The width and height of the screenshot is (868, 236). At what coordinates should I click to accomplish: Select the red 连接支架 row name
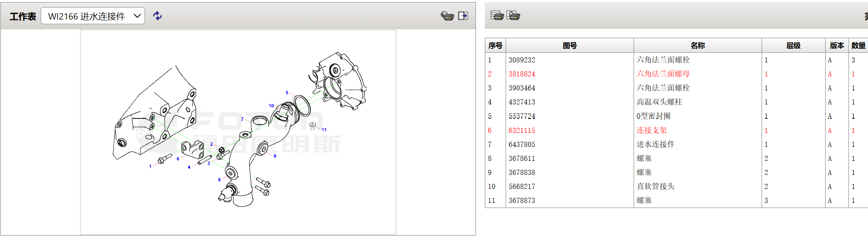tap(651, 130)
